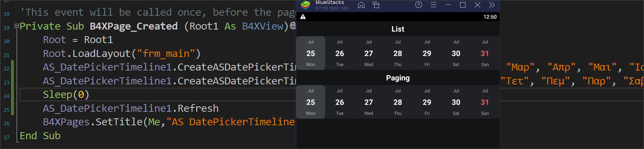Select Jul 29 Fri in Paging timeline
This screenshot has height=149, width=644.
point(427,102)
